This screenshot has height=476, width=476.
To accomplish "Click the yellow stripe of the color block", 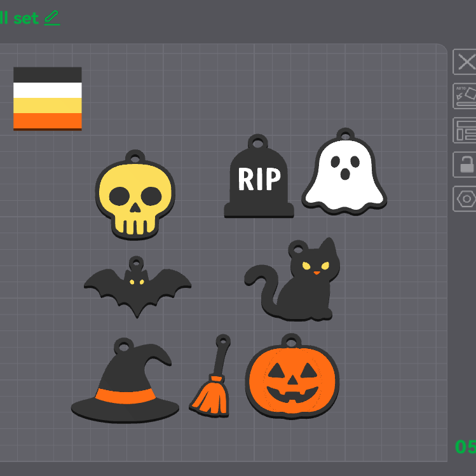I will [x=48, y=105].
